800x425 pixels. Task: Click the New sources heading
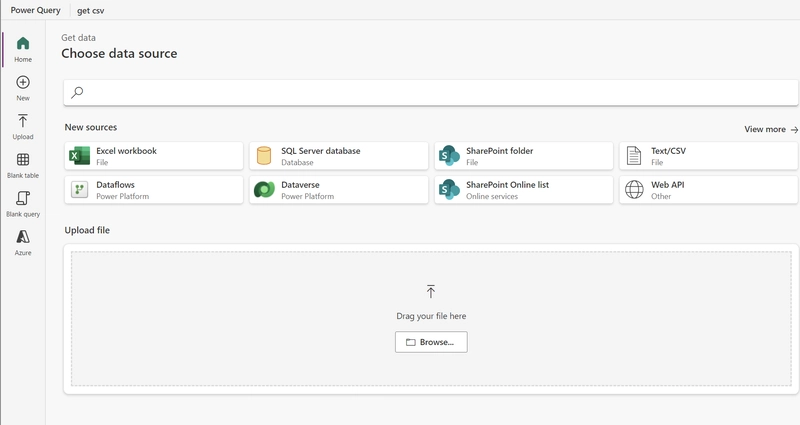coord(91,128)
